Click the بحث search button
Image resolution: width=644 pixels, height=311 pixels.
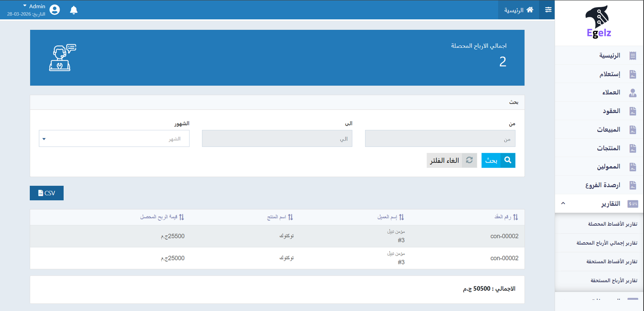coord(498,160)
